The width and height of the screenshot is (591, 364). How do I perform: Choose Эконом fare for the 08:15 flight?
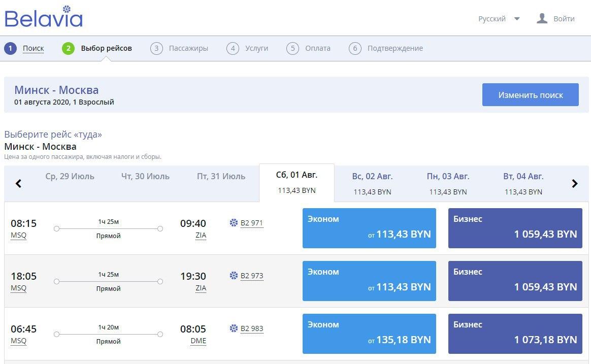(369, 228)
